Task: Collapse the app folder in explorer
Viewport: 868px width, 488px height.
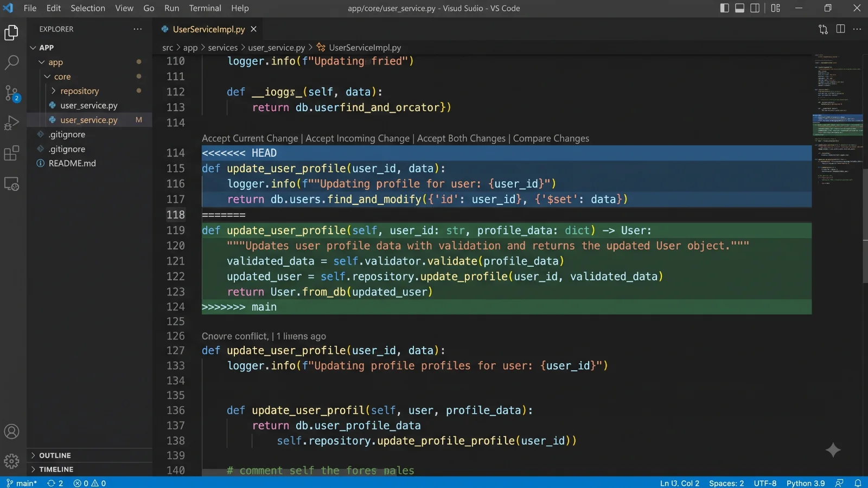Action: pyautogui.click(x=90, y=62)
